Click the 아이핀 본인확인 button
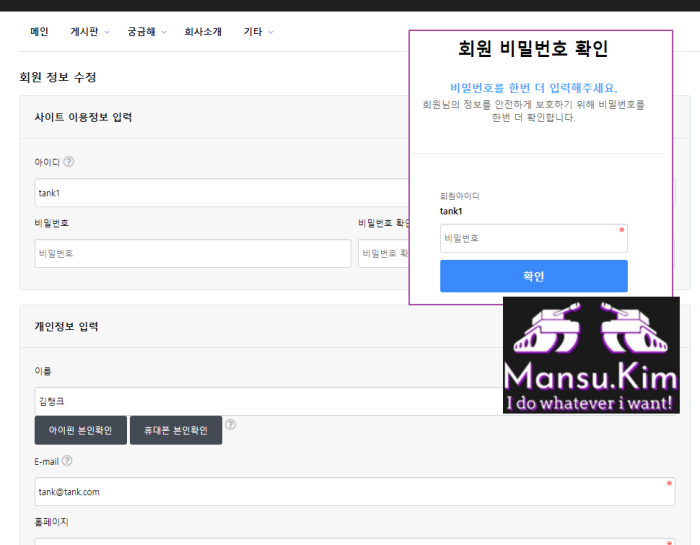The height and width of the screenshot is (545, 700). (x=81, y=430)
